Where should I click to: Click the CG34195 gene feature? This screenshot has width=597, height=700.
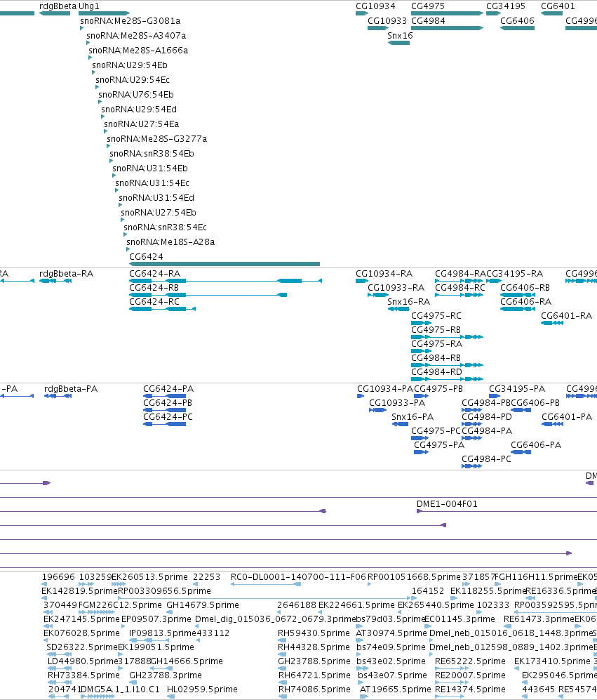[x=493, y=13]
